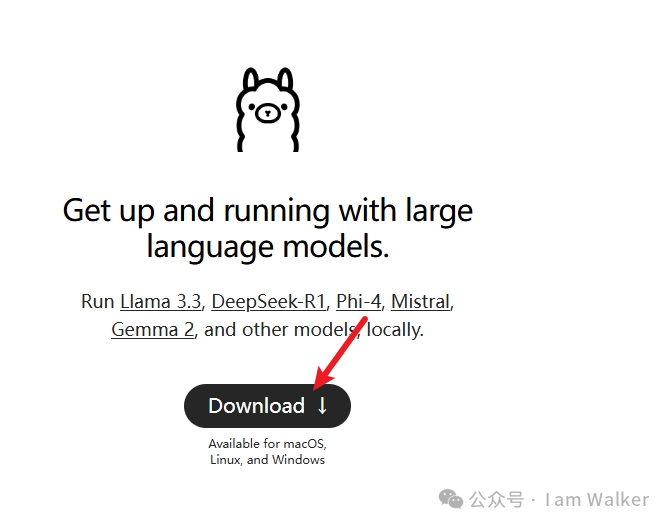
Task: Click the 'and other models' text
Action: pos(280,330)
